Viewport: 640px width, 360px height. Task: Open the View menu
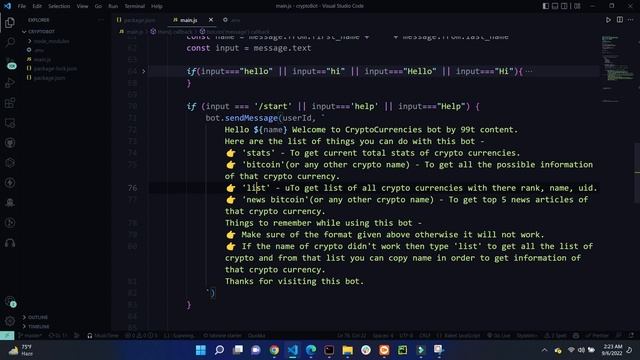(x=82, y=6)
